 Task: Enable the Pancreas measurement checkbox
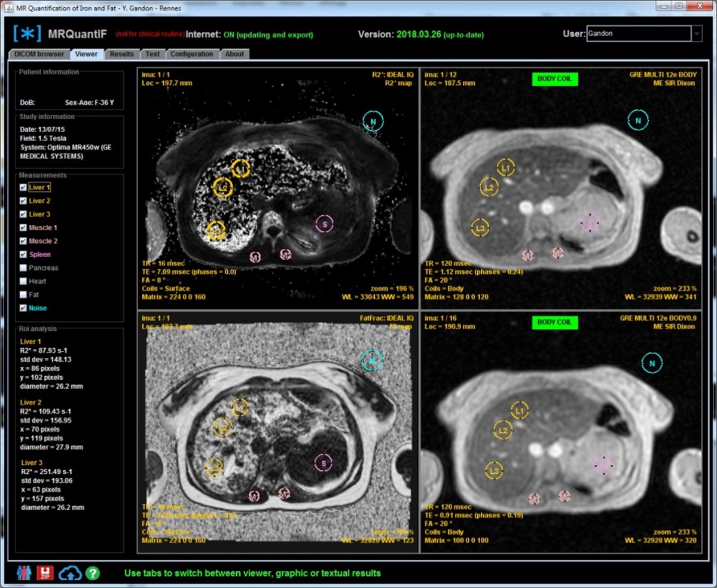23,268
